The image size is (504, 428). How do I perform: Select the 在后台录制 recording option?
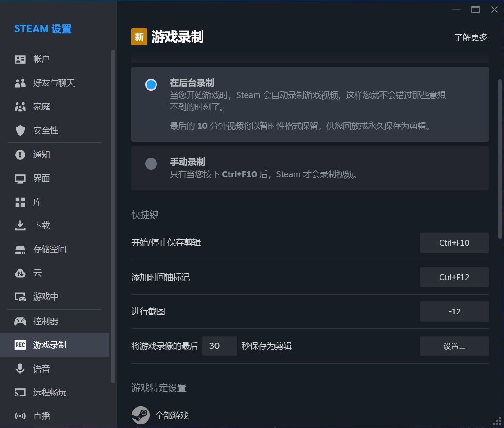click(x=150, y=84)
